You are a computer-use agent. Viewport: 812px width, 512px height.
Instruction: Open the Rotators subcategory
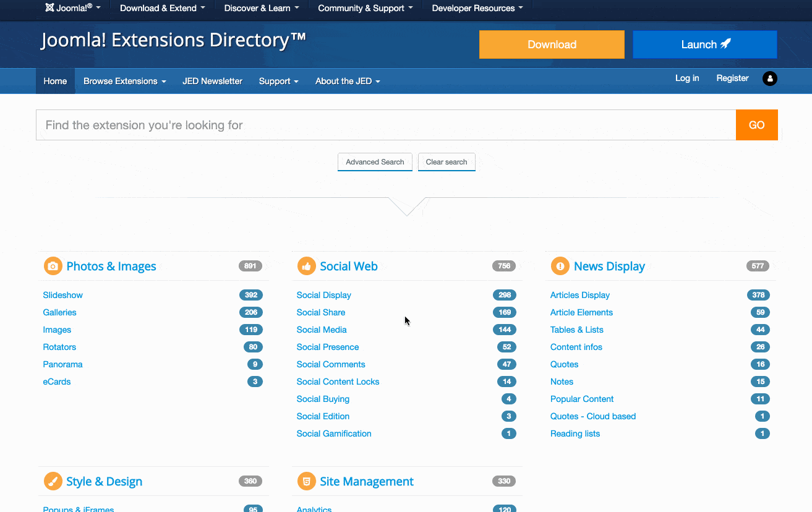tap(59, 347)
